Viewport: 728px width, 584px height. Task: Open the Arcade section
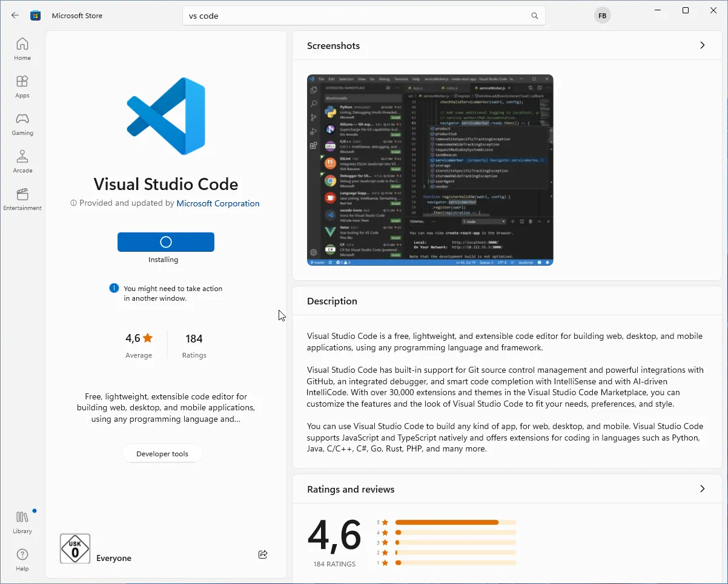click(22, 160)
